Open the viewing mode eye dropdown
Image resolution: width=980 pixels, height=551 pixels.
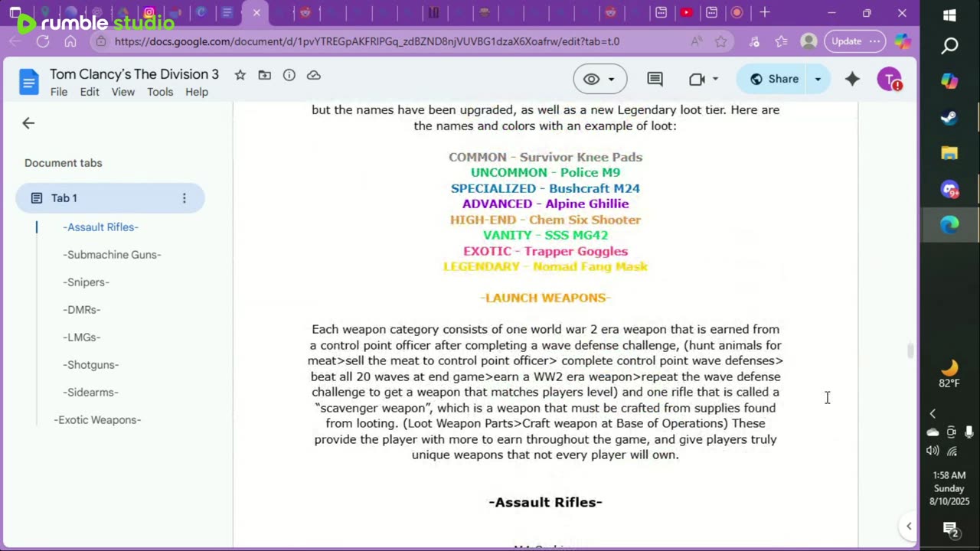600,79
